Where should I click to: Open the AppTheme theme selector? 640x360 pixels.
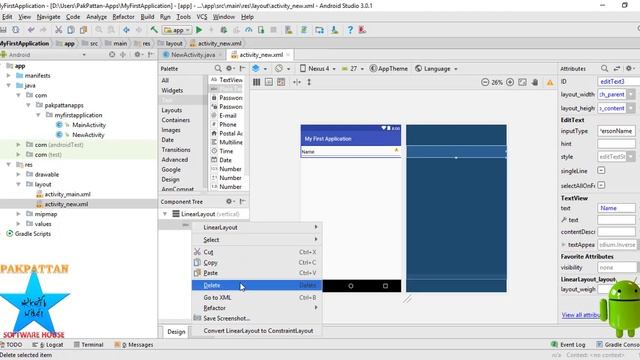[389, 69]
